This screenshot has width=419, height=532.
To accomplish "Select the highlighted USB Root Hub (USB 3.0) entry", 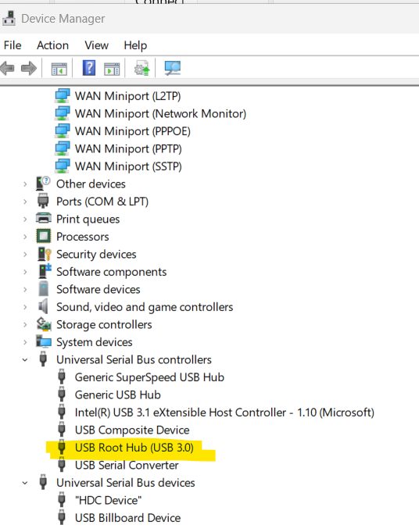I will pyautogui.click(x=134, y=448).
